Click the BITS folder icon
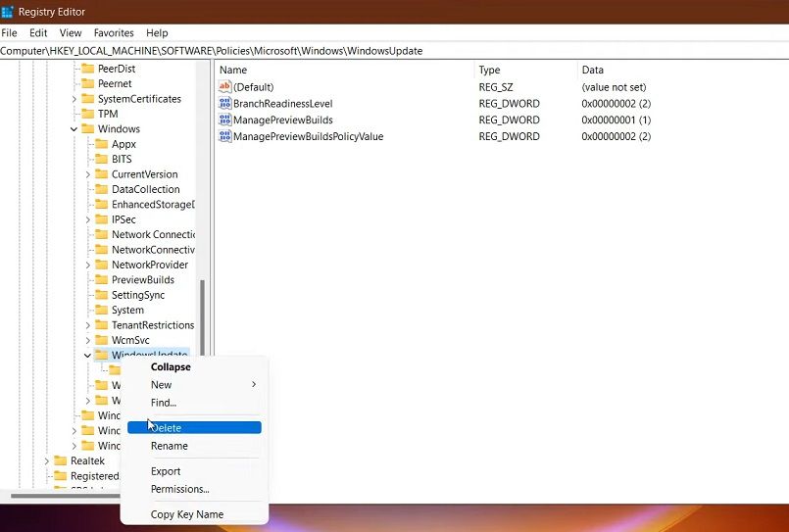The image size is (789, 532). 102,159
